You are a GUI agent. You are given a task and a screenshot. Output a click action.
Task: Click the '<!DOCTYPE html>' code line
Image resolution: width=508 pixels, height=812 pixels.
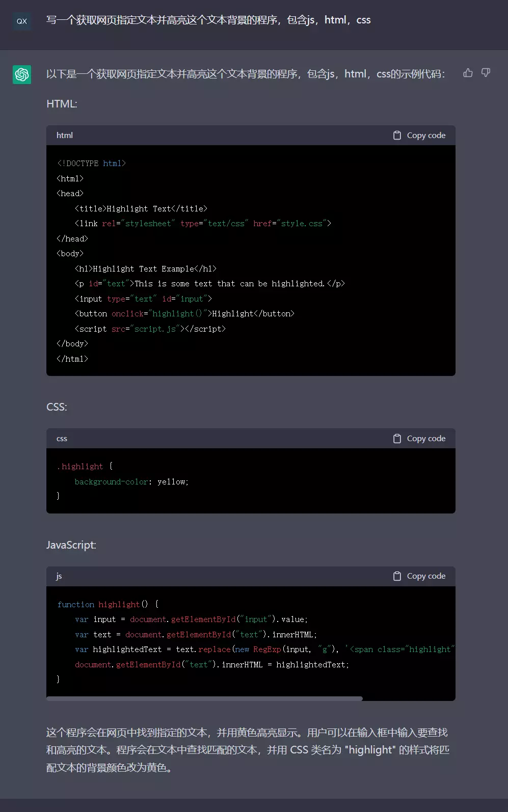[91, 164]
